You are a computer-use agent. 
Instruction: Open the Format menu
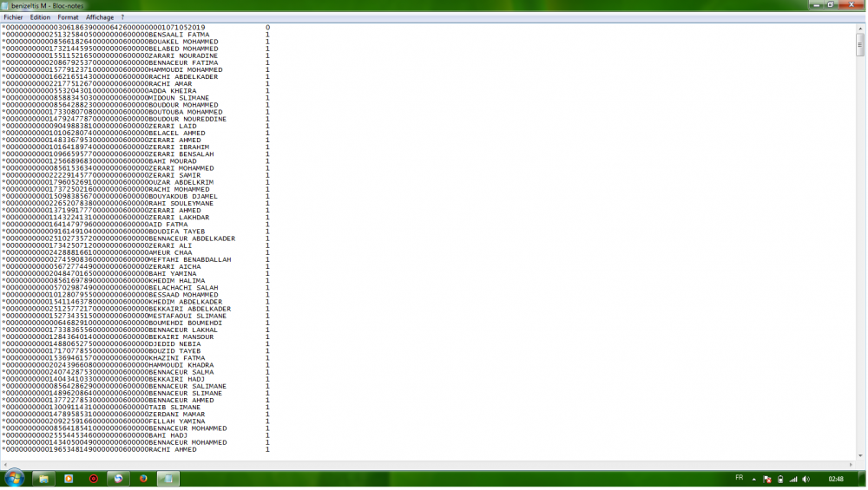click(68, 17)
